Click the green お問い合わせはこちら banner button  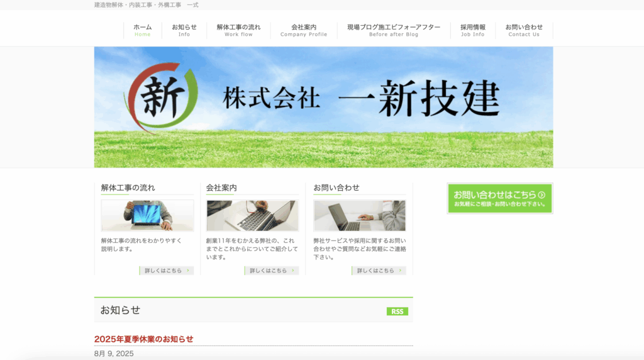[x=500, y=198]
